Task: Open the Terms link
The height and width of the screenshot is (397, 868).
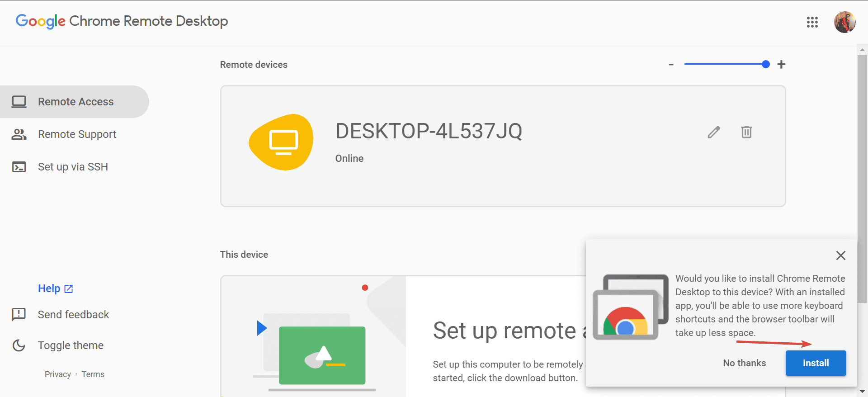Action: 93,374
